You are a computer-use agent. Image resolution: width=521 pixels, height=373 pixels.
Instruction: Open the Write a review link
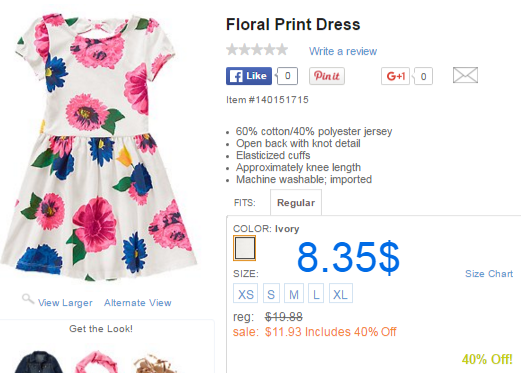click(343, 51)
